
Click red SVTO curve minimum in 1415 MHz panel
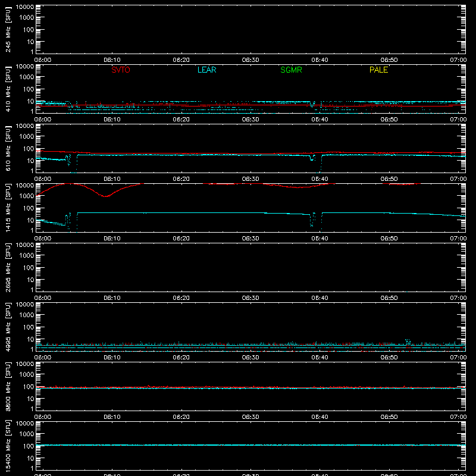pos(105,196)
